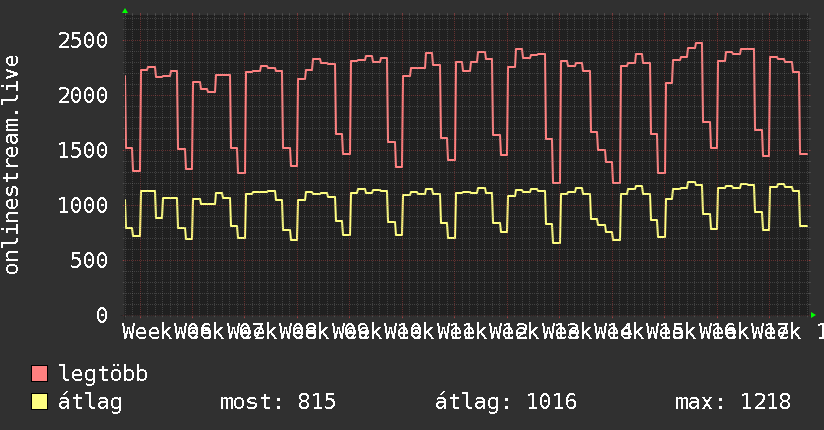
Task: Click the 2500 y-axis label
Action: click(83, 40)
